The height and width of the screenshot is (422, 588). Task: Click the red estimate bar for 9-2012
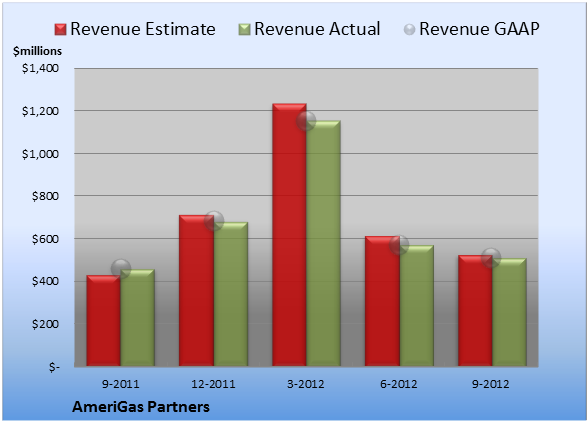coord(475,311)
